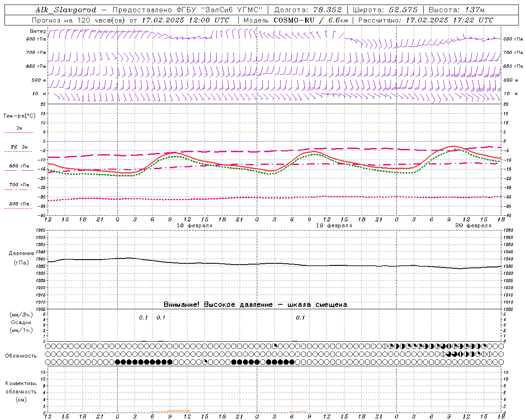Click the Td 2м dew point legend label
Viewport: 525px width, 420px height.
pyautogui.click(x=19, y=147)
